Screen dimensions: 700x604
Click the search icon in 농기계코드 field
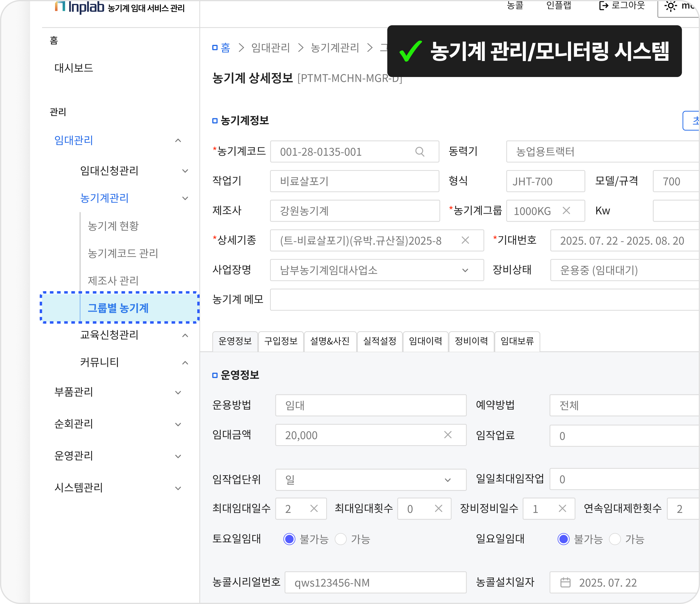point(419,151)
